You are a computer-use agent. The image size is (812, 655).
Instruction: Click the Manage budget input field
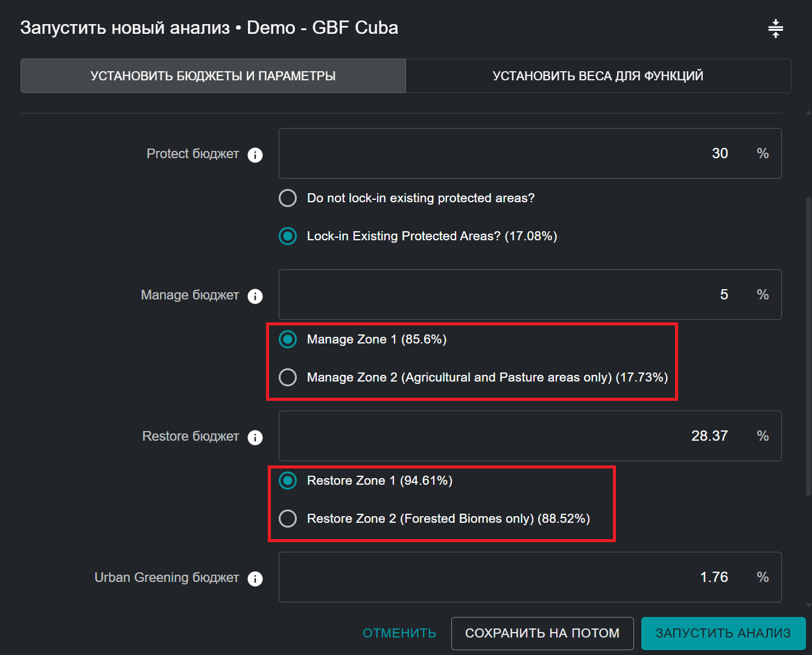[x=513, y=295]
